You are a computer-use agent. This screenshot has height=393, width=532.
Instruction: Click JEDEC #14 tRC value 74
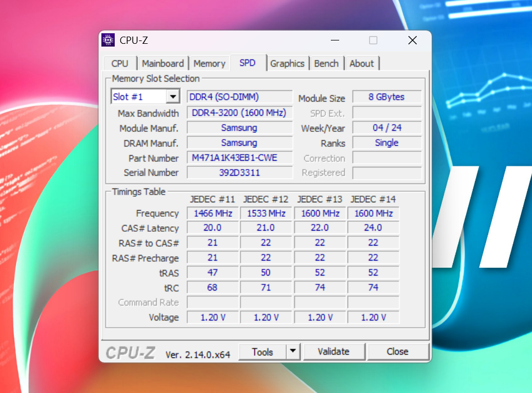pos(373,288)
